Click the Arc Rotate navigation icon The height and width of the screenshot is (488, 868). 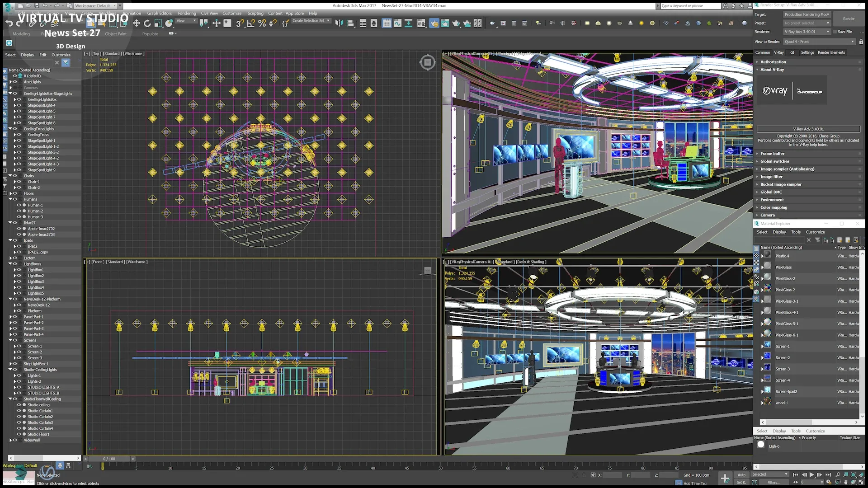(853, 482)
